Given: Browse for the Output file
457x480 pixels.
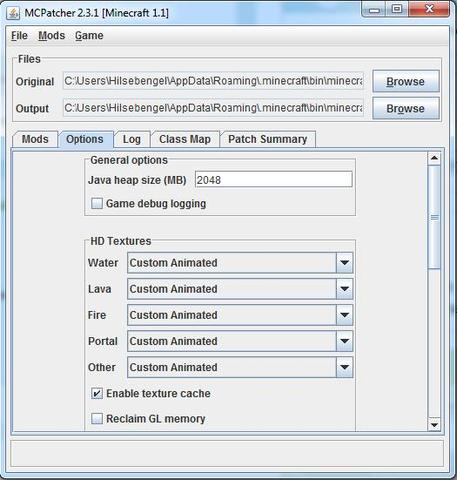Looking at the screenshot, I should pyautogui.click(x=406, y=109).
